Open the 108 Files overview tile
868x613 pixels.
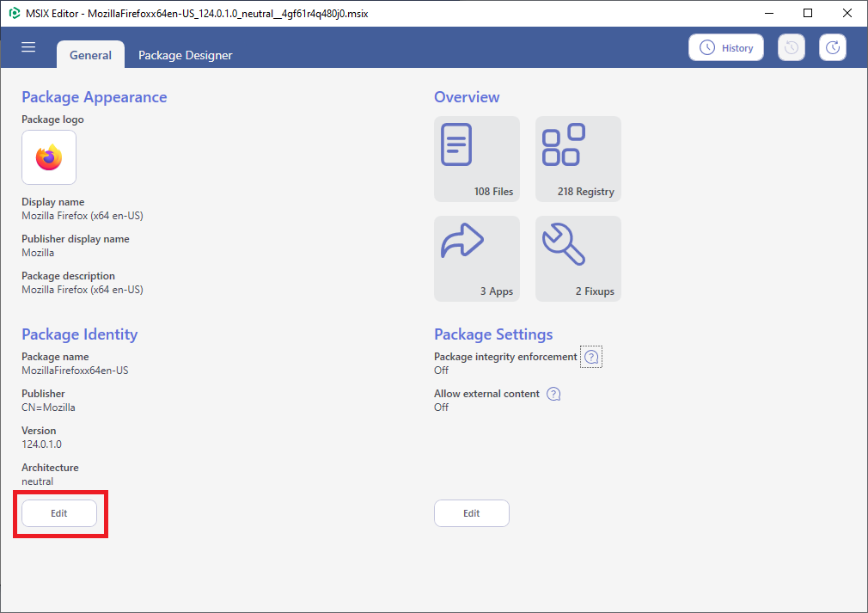click(x=477, y=159)
